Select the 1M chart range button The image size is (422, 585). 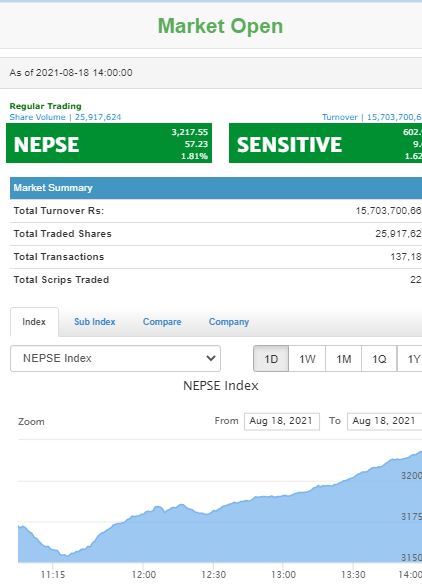pos(343,359)
